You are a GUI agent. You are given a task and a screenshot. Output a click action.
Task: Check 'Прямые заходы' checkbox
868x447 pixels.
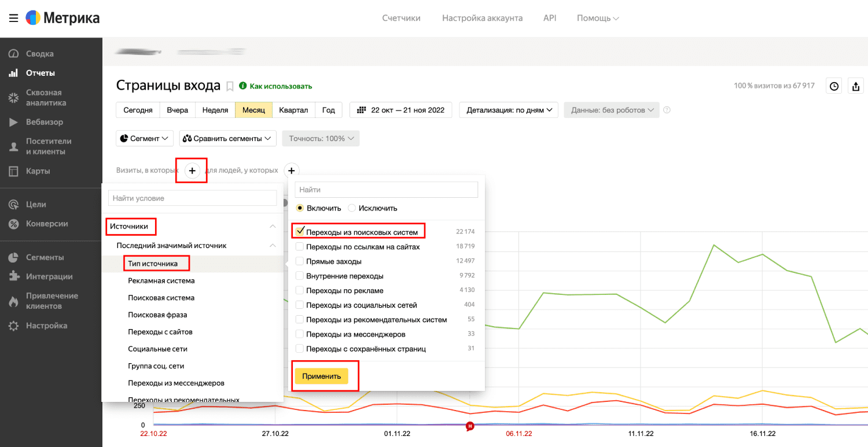click(x=300, y=261)
